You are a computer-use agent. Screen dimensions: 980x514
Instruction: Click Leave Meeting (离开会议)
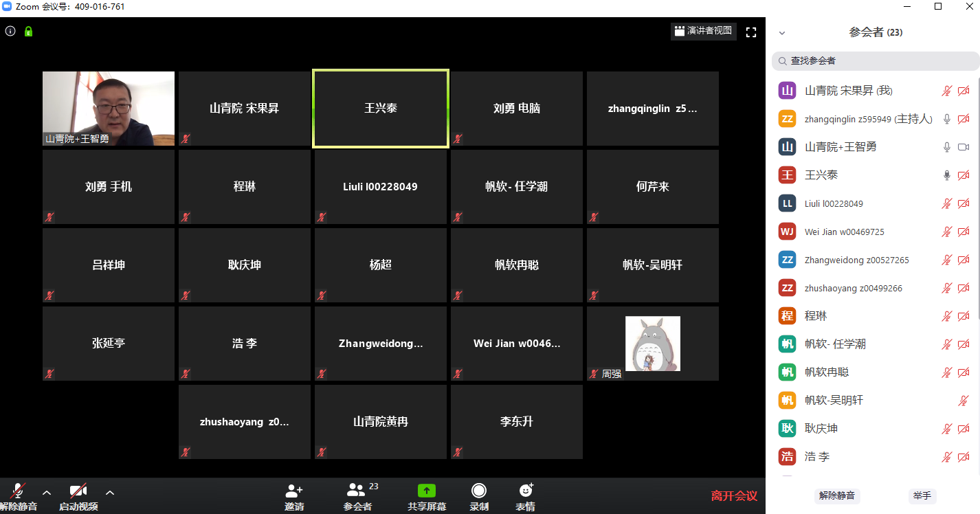pos(733,495)
